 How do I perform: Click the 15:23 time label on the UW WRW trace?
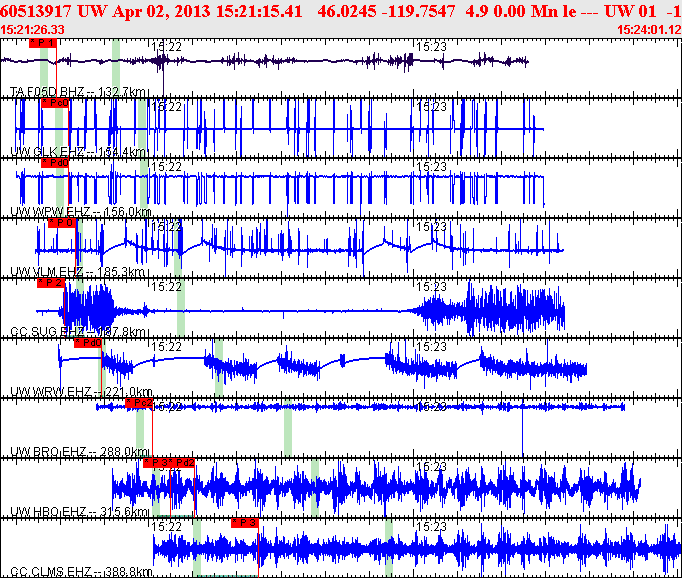430,346
